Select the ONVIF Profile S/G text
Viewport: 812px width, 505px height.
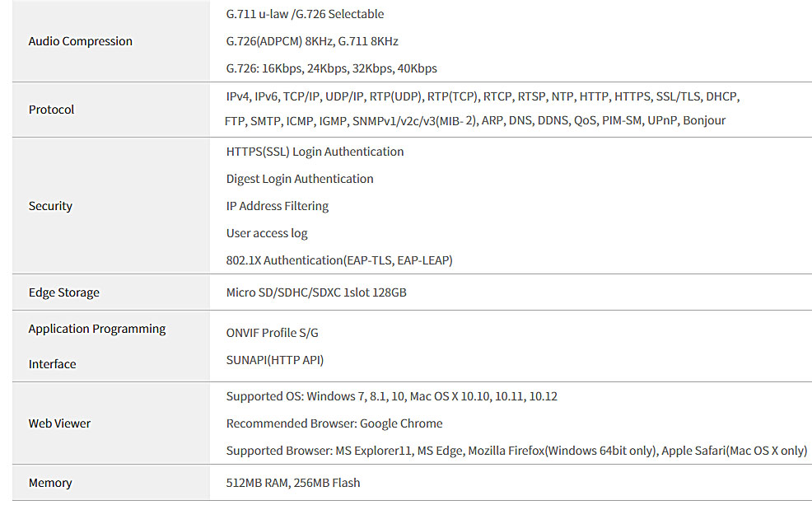pyautogui.click(x=273, y=333)
